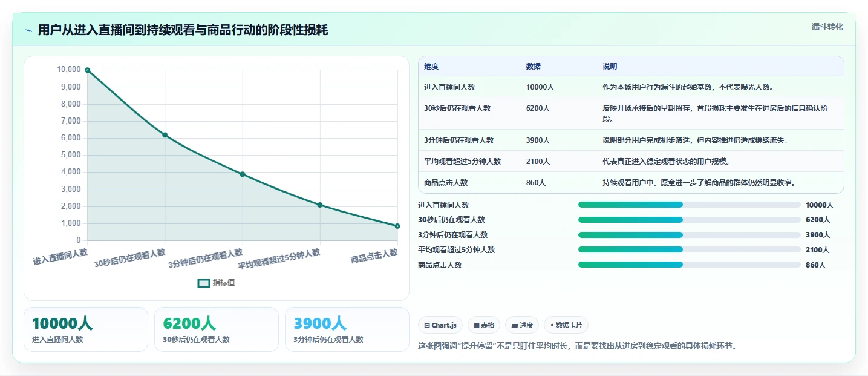The image size is (868, 376).
Task: Click the 3分钟后仍在观看人数 table row label
Action: (x=458, y=140)
